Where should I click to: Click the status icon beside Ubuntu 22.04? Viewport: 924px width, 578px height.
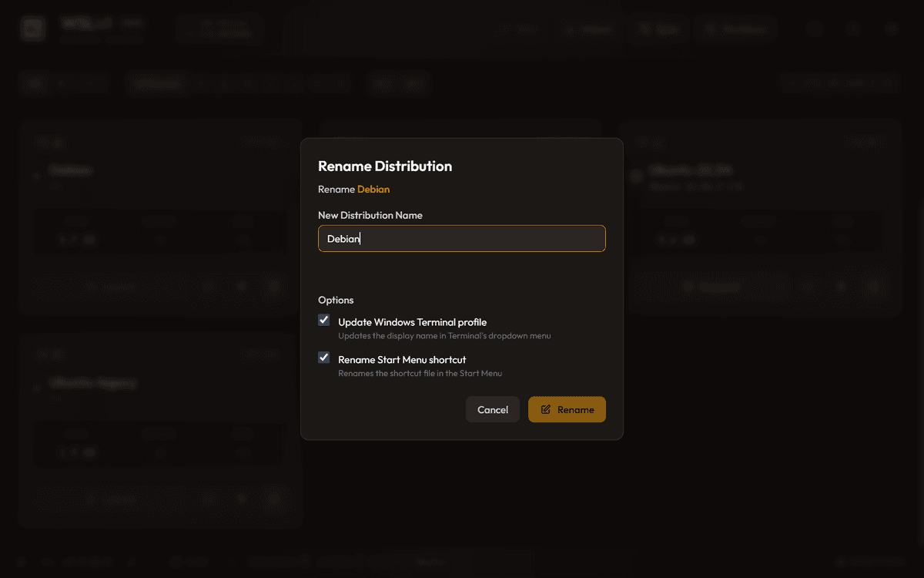point(636,176)
